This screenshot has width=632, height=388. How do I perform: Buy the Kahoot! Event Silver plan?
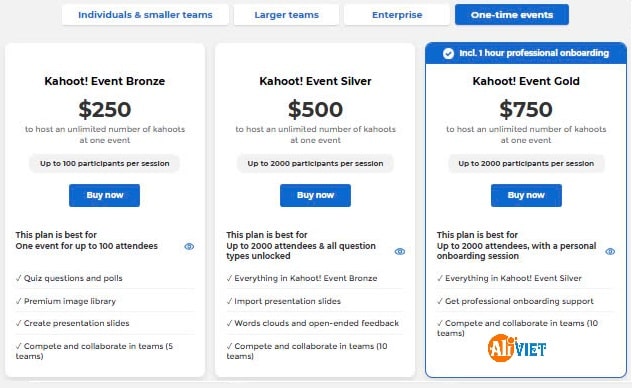[315, 195]
